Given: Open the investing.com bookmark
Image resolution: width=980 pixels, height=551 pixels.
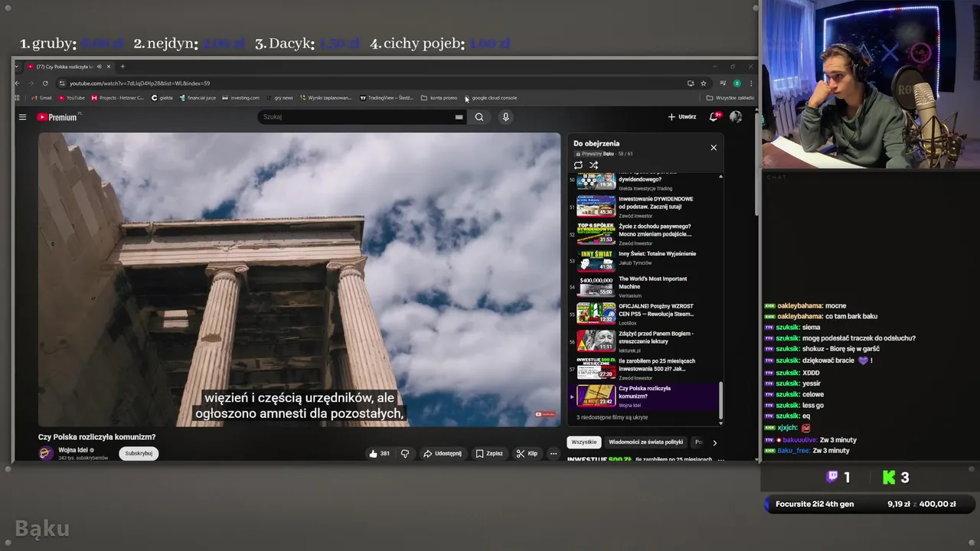Looking at the screenshot, I should tap(240, 98).
